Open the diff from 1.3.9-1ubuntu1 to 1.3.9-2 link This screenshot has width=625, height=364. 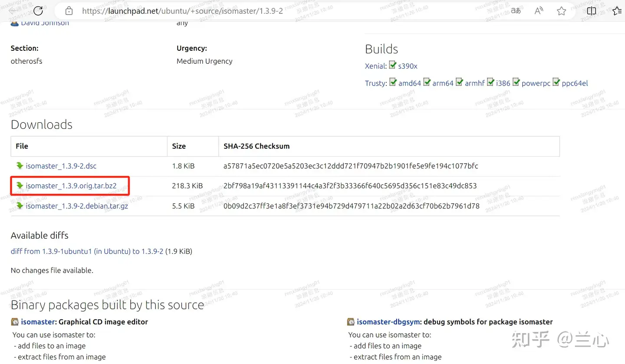click(x=87, y=251)
